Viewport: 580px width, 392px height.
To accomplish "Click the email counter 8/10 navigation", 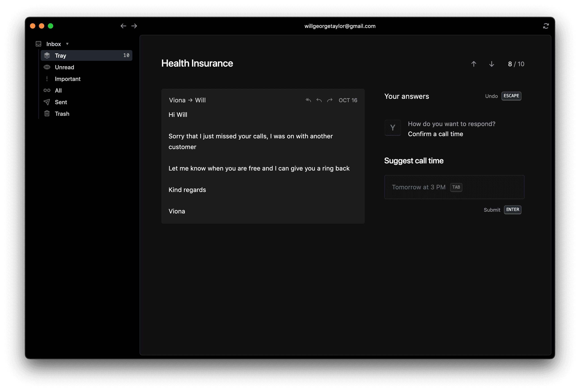I will click(516, 64).
